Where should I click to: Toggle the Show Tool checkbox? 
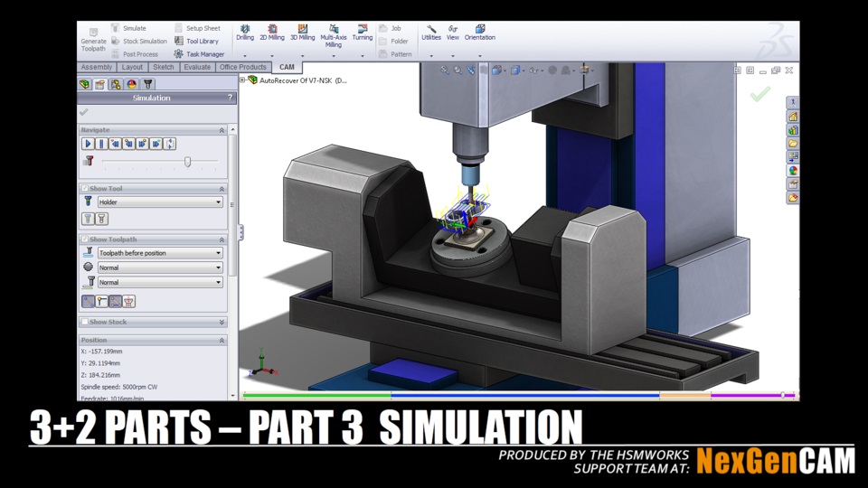tap(85, 188)
